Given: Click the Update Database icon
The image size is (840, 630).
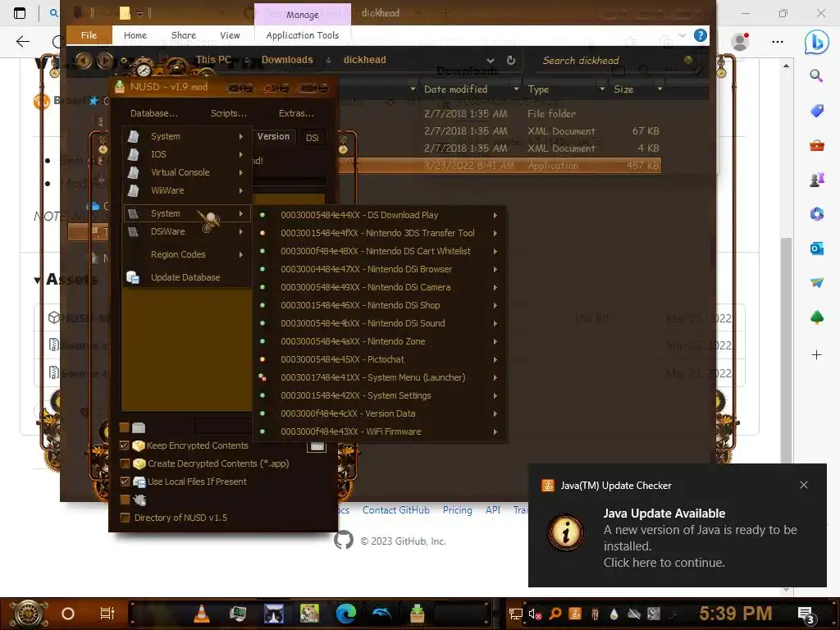Looking at the screenshot, I should pos(133,277).
